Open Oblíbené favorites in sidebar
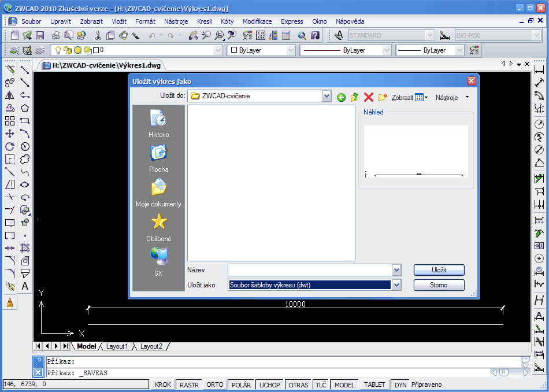This screenshot has width=549, height=392. coord(158,228)
